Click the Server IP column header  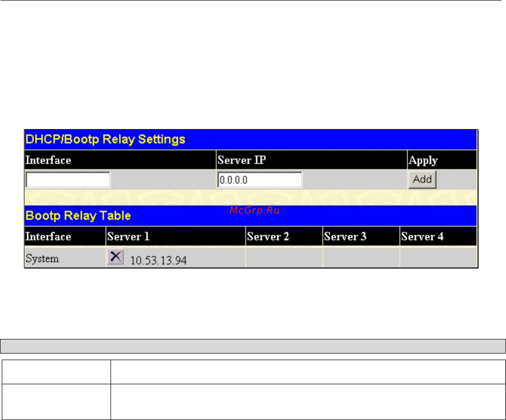point(312,160)
